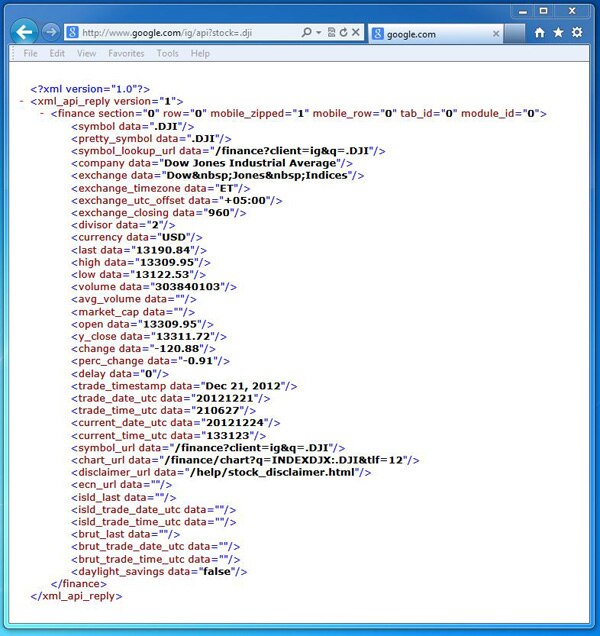Open the Help menu
This screenshot has height=636, width=600.
[200, 53]
